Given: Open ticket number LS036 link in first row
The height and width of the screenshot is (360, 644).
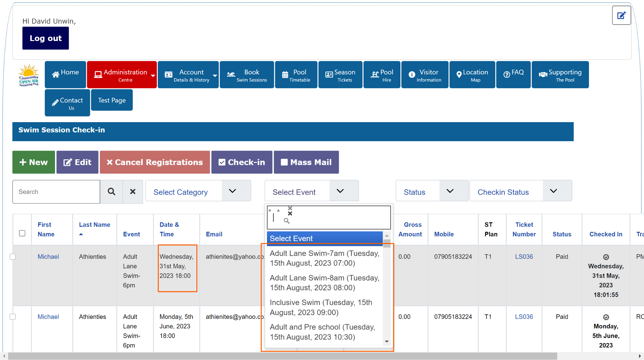Looking at the screenshot, I should click(524, 257).
